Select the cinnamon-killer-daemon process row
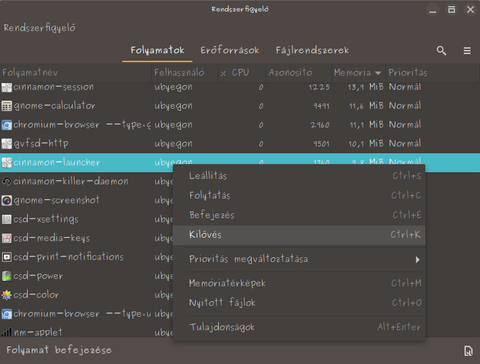This screenshot has width=480, height=364. coord(87,181)
